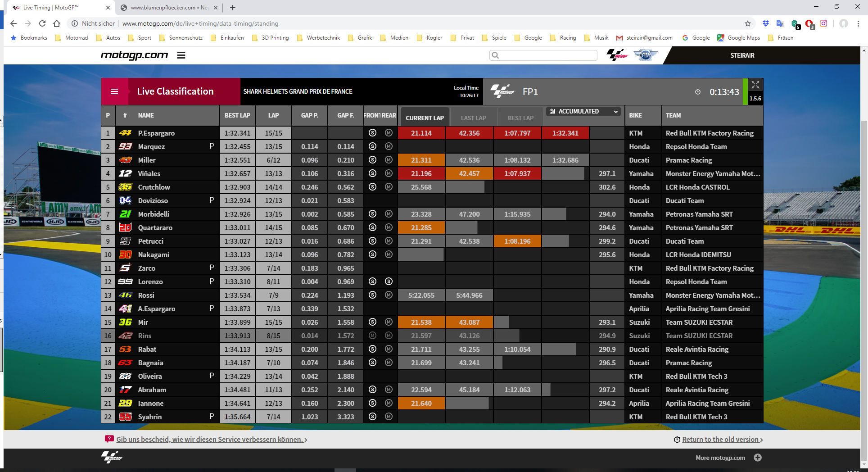868x472 pixels.
Task: Open the Live Classification hamburger menu
Action: coord(114,91)
